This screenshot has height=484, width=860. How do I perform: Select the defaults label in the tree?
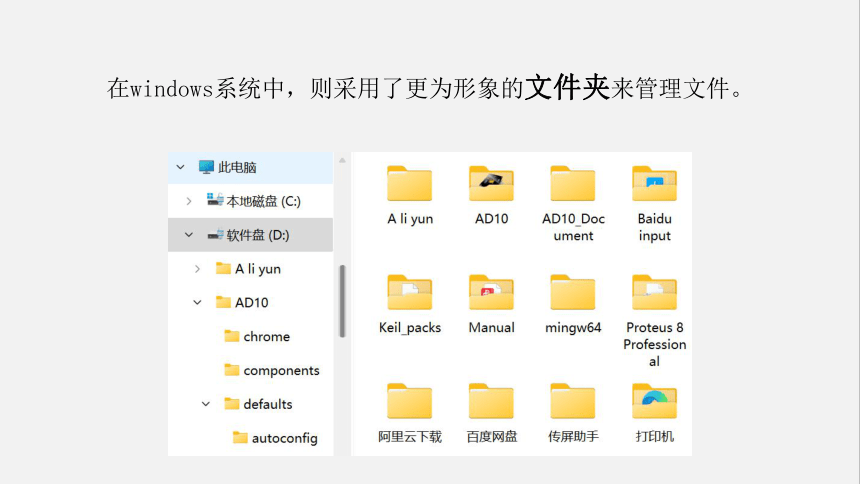click(268, 404)
